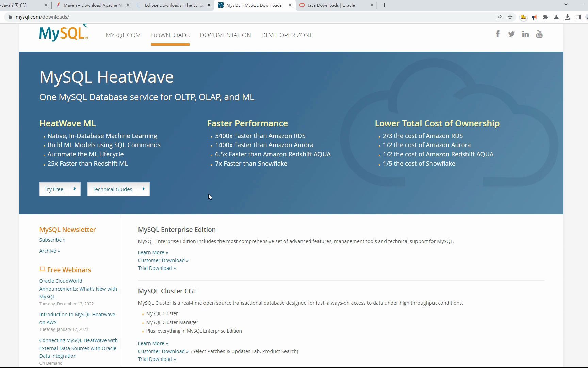This screenshot has height=368, width=588.
Task: Click the share page icon
Action: click(499, 17)
